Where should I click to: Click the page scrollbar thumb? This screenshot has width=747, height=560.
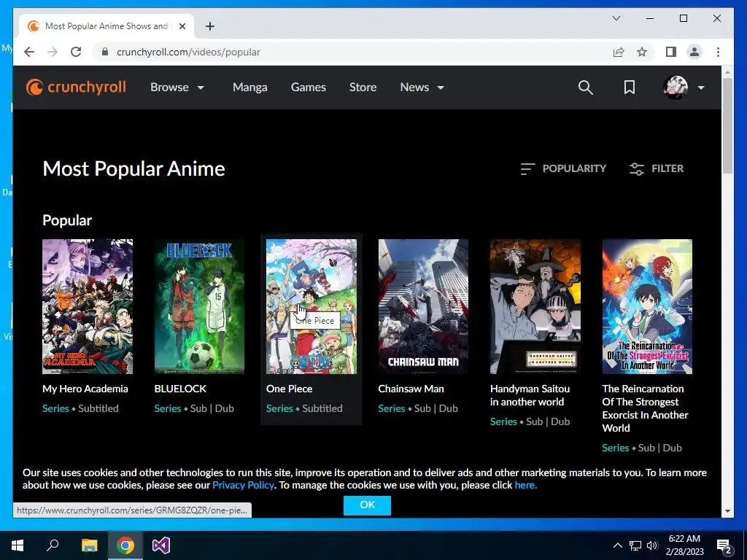click(x=727, y=125)
